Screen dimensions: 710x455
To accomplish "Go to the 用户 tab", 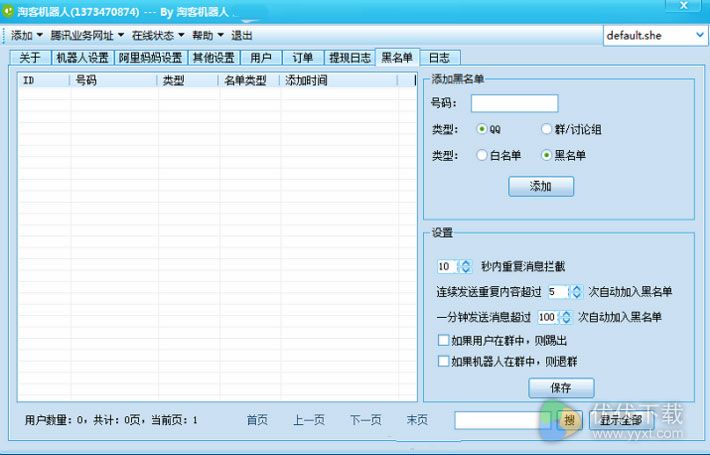I will coord(261,57).
